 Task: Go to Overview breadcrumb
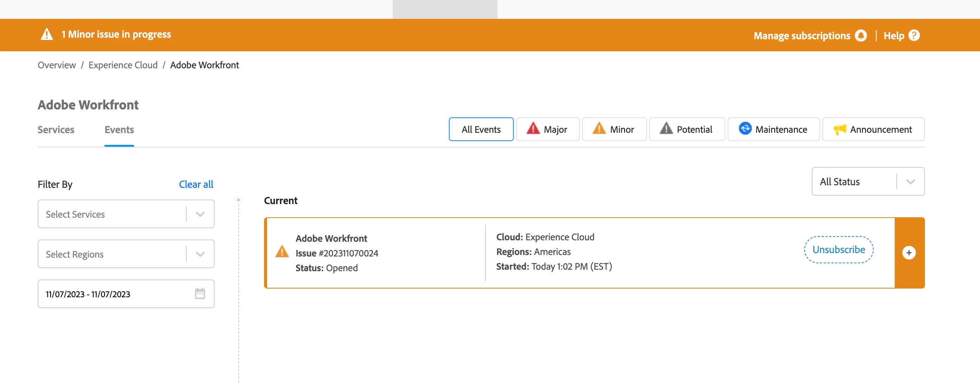tap(57, 65)
